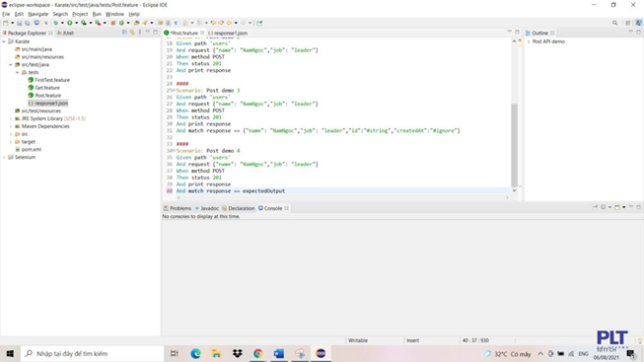Click Display Selected Console icon
The image size is (644, 362).
click(603, 207)
